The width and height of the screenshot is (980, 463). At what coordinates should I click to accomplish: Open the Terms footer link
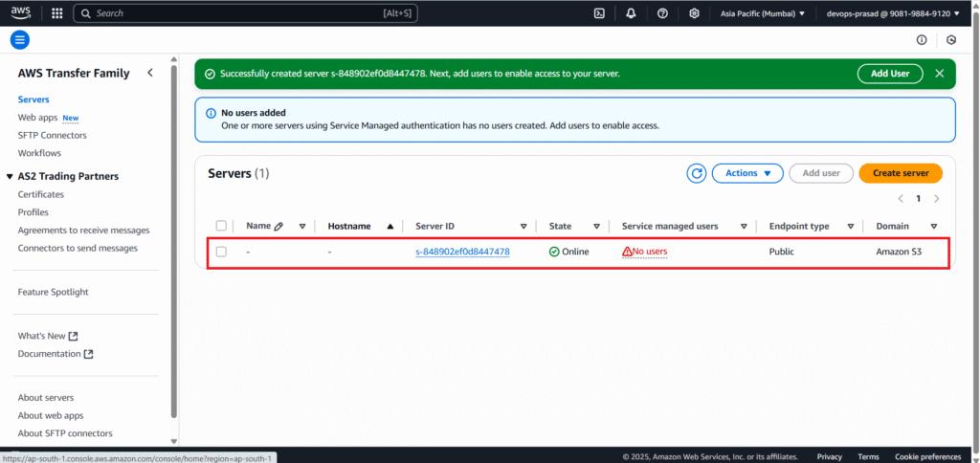point(868,456)
